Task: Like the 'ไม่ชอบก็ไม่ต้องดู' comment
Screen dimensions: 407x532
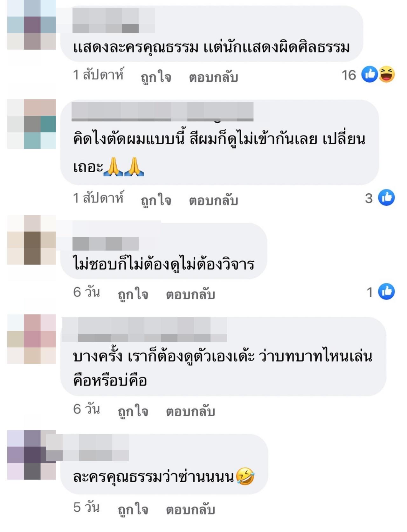Action: [x=133, y=294]
